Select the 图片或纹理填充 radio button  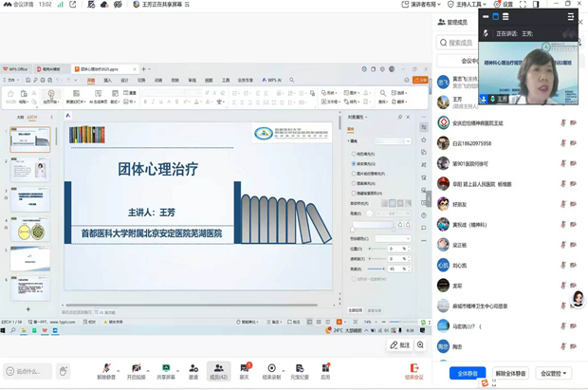click(353, 174)
